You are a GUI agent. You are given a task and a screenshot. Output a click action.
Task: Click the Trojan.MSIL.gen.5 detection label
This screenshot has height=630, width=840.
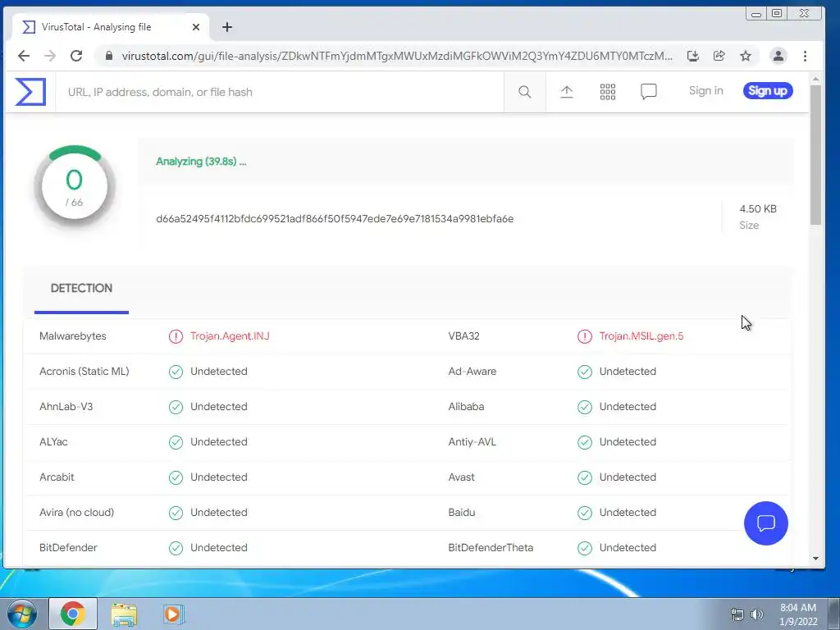(x=641, y=336)
